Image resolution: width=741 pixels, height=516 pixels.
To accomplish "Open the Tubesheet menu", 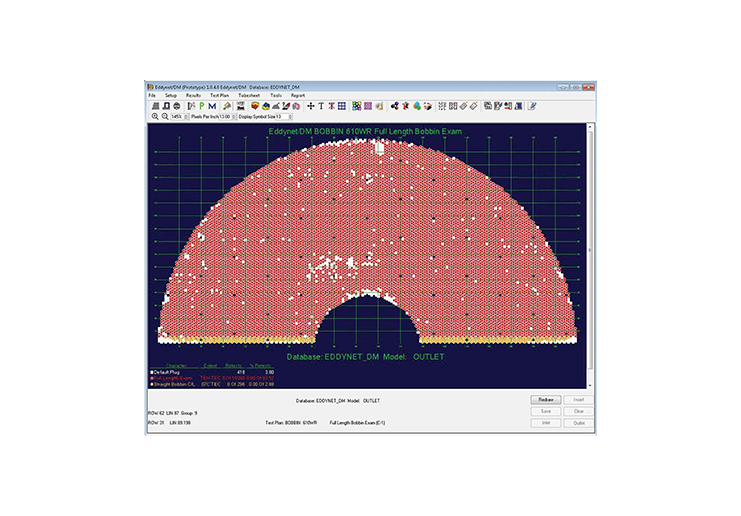I will point(249,95).
